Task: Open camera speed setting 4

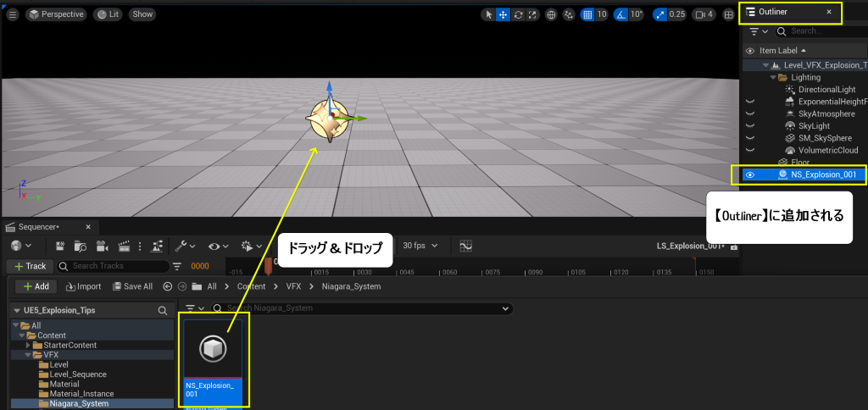Action: pos(704,15)
